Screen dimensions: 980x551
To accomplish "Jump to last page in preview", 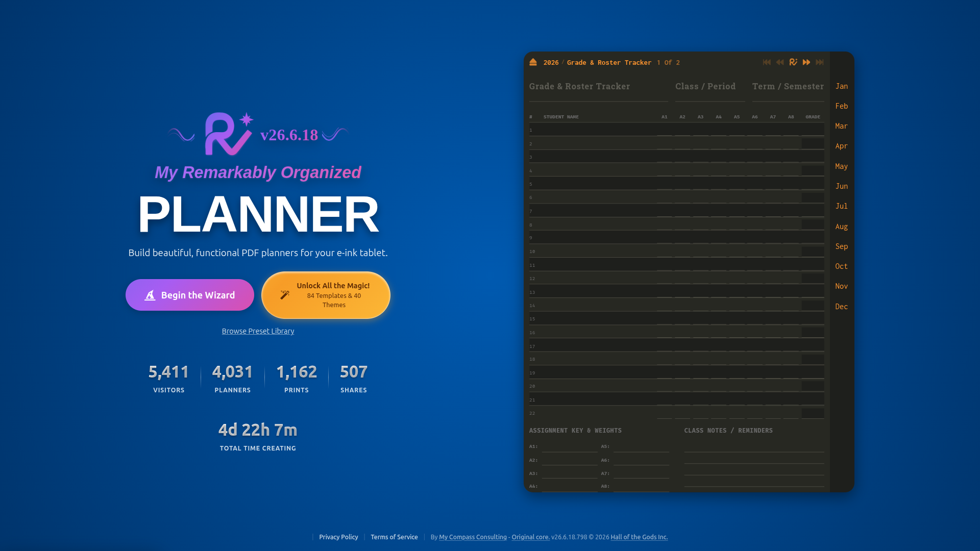I will (x=820, y=62).
